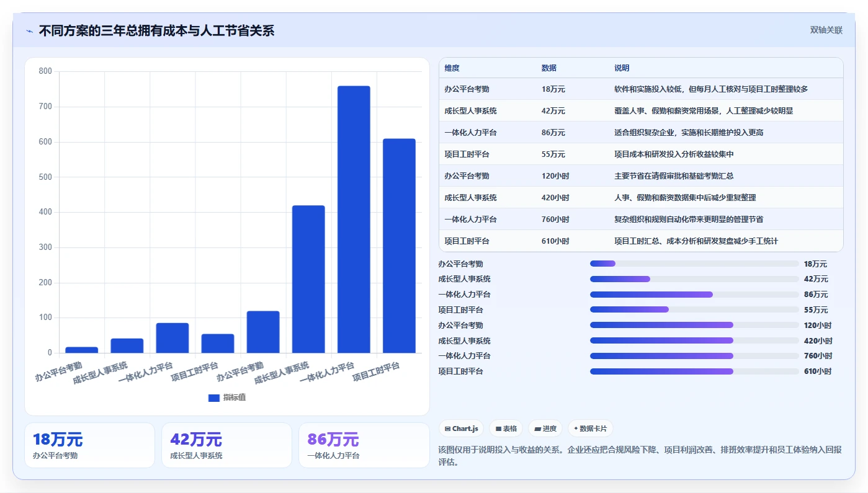Click the progress bar for 18万元
The height and width of the screenshot is (493, 868).
click(694, 264)
